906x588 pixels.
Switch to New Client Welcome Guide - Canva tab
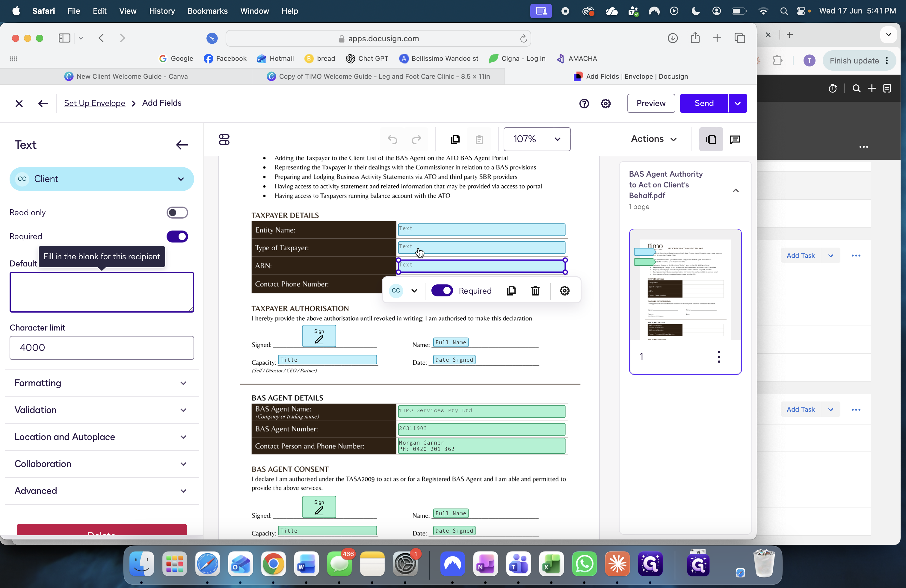[x=126, y=76]
